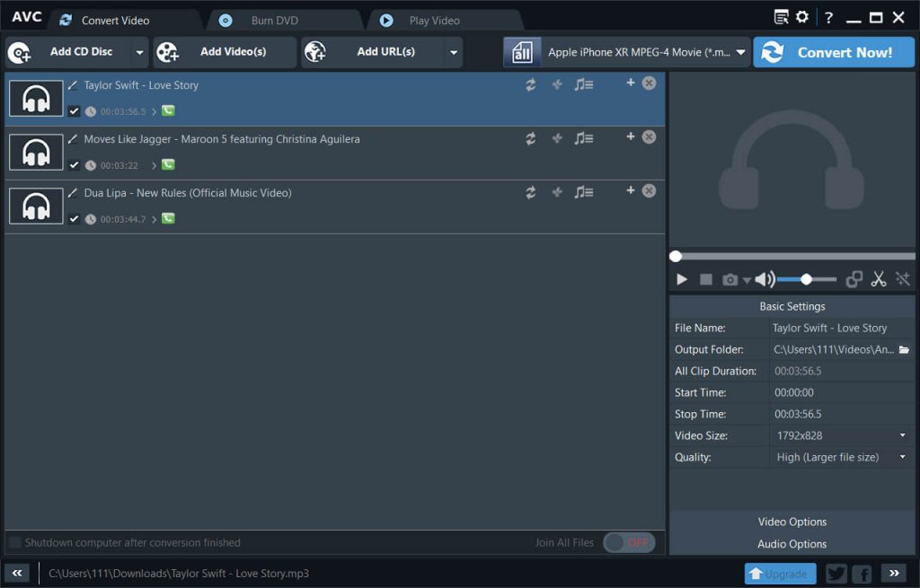The width and height of the screenshot is (920, 588).
Task: Expand Dua Lipa row chevron after duration
Action: point(155,219)
